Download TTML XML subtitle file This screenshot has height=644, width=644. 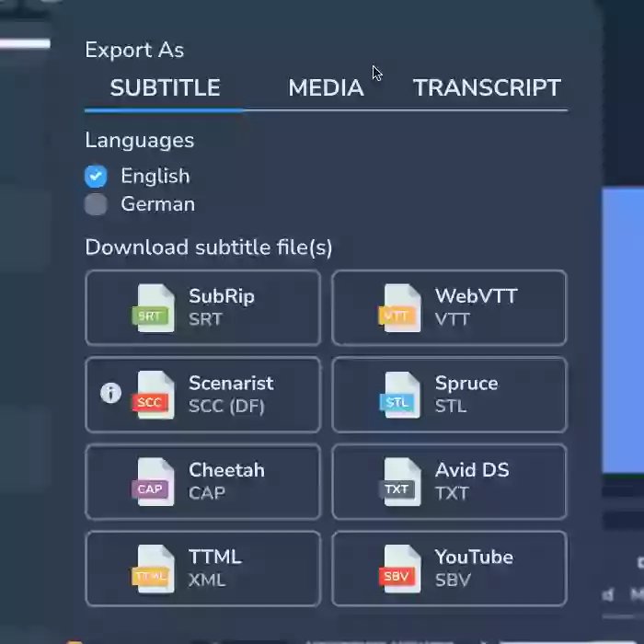coord(203,569)
